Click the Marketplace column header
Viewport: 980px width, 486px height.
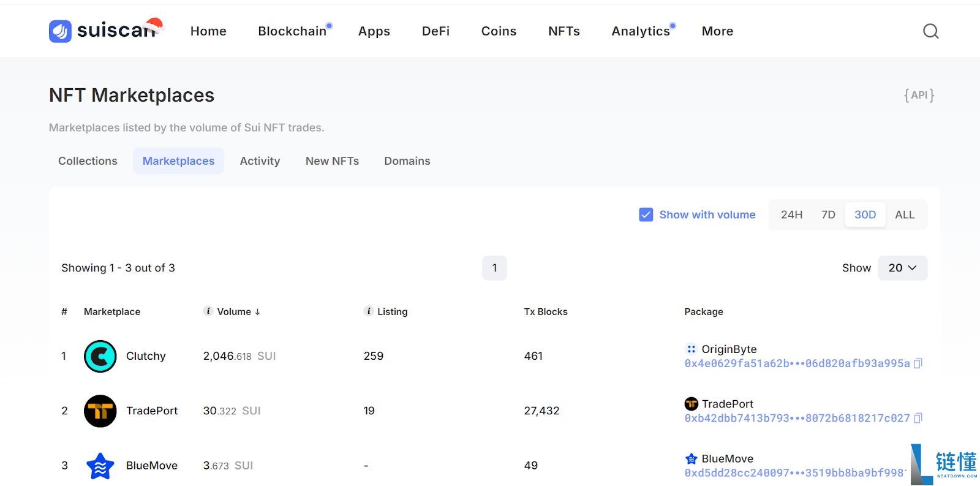click(x=112, y=311)
